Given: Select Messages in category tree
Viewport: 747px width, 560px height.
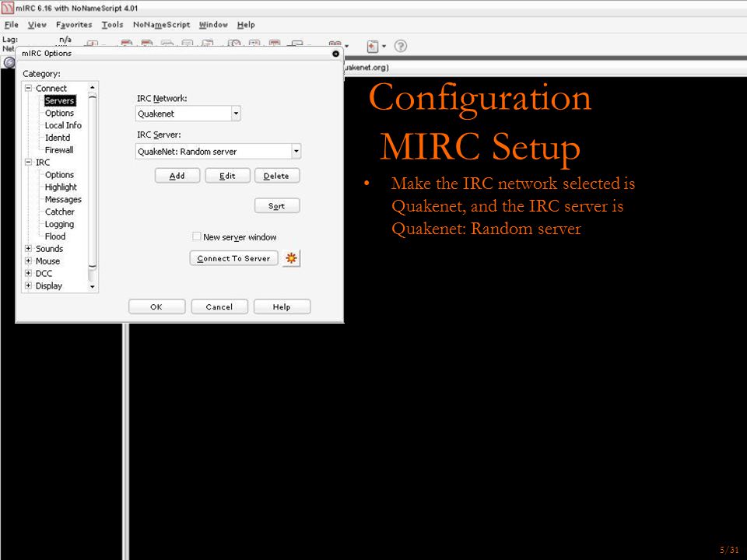Looking at the screenshot, I should [x=63, y=200].
